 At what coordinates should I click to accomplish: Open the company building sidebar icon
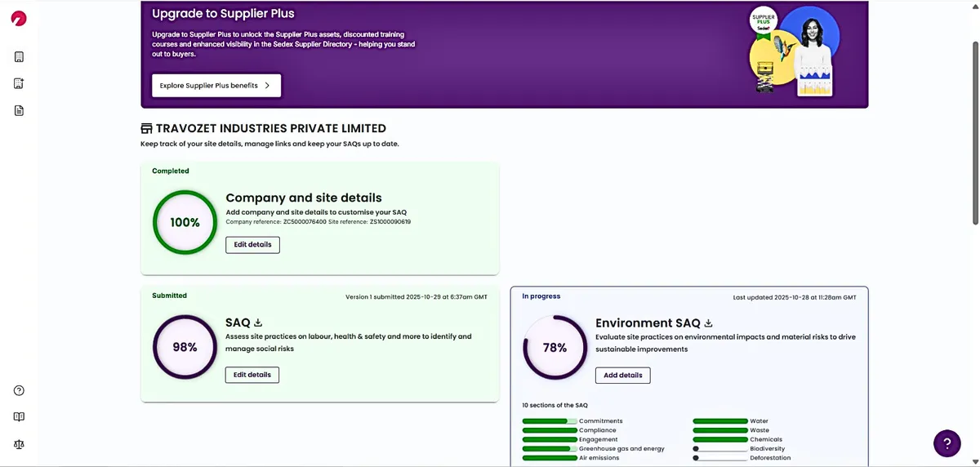[19, 56]
